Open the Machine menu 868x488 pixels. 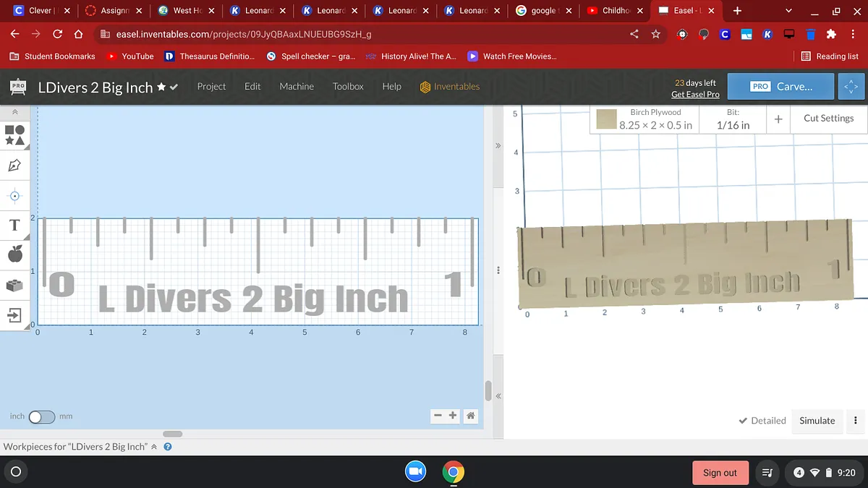(297, 87)
